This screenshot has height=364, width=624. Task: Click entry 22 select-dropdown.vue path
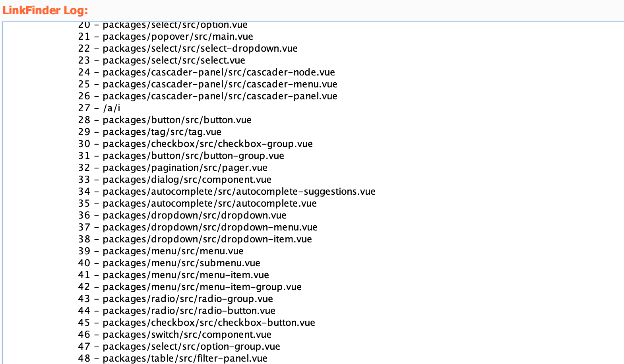(200, 48)
